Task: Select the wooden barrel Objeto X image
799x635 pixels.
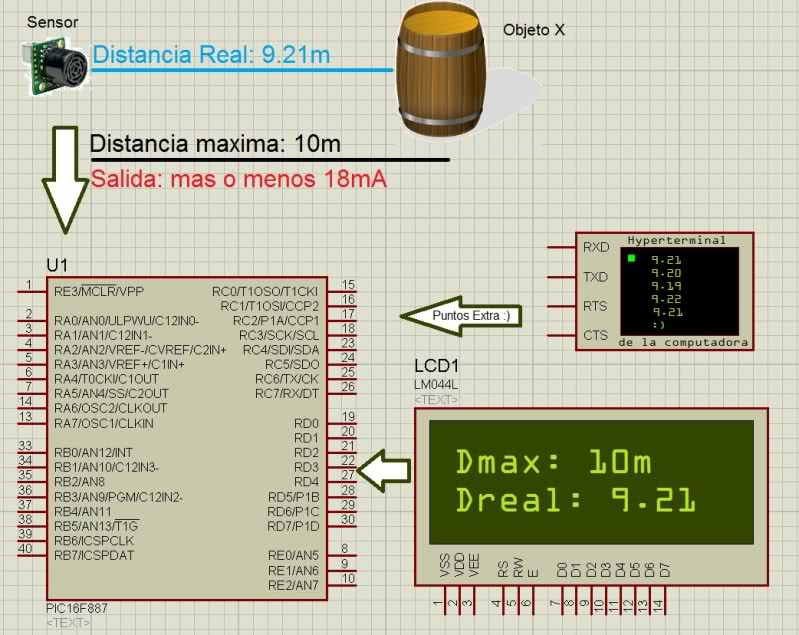Action: click(x=441, y=70)
